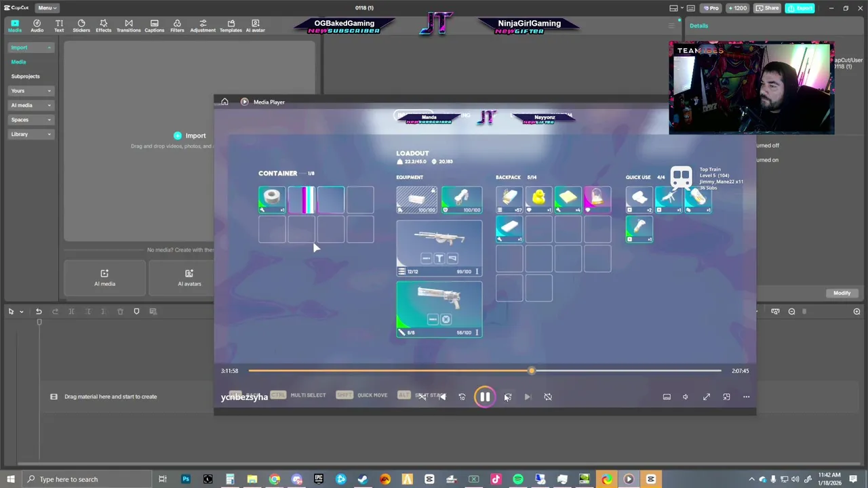Expand the Yours section
Viewport: 868px width, 488px height.
tap(31, 91)
